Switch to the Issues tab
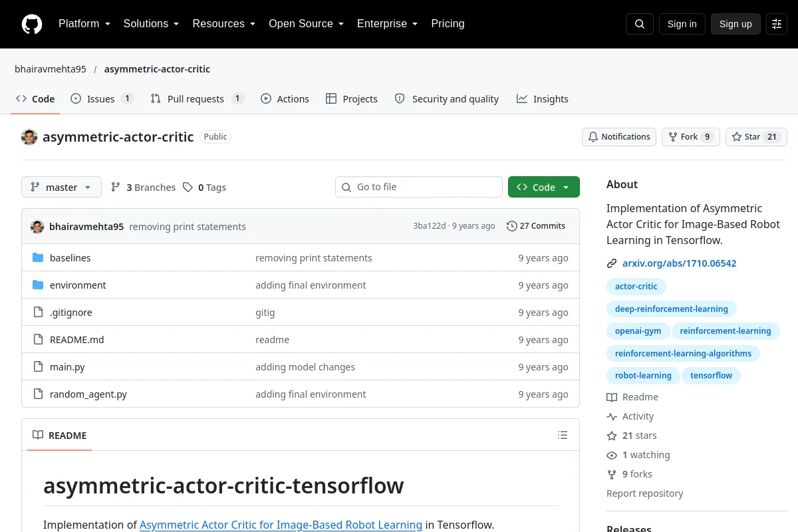798x532 pixels. [102, 99]
